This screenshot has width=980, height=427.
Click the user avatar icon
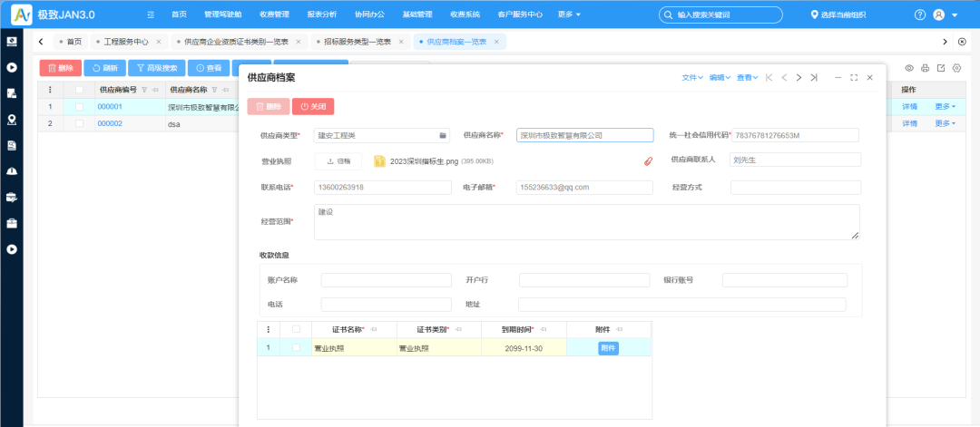click(938, 15)
